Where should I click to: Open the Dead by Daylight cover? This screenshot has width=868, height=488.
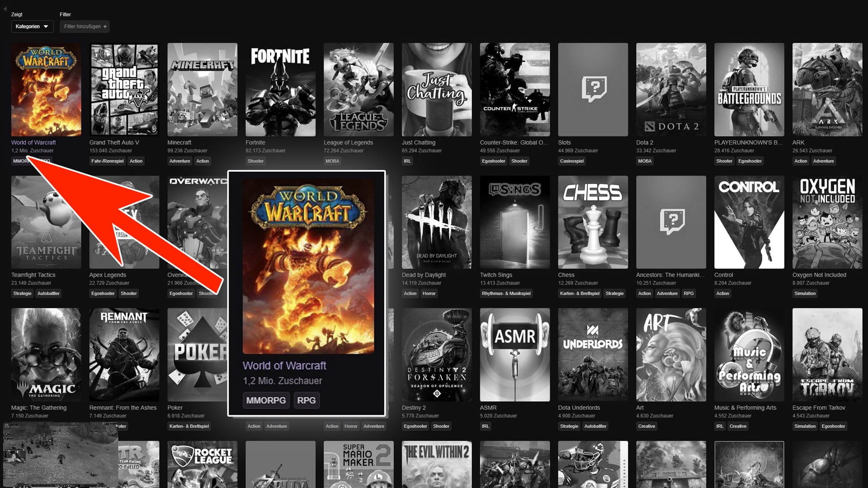(x=437, y=222)
